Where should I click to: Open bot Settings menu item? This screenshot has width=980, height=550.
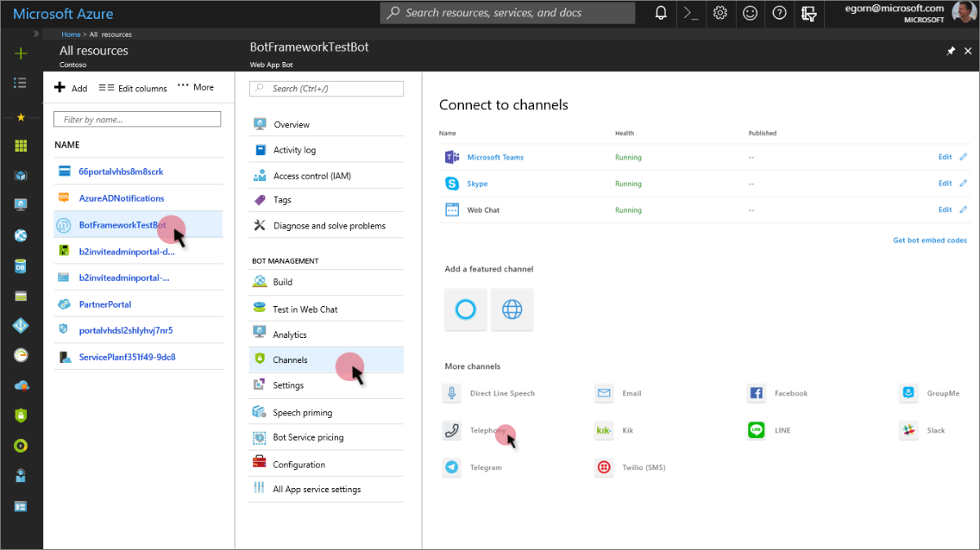click(x=326, y=385)
